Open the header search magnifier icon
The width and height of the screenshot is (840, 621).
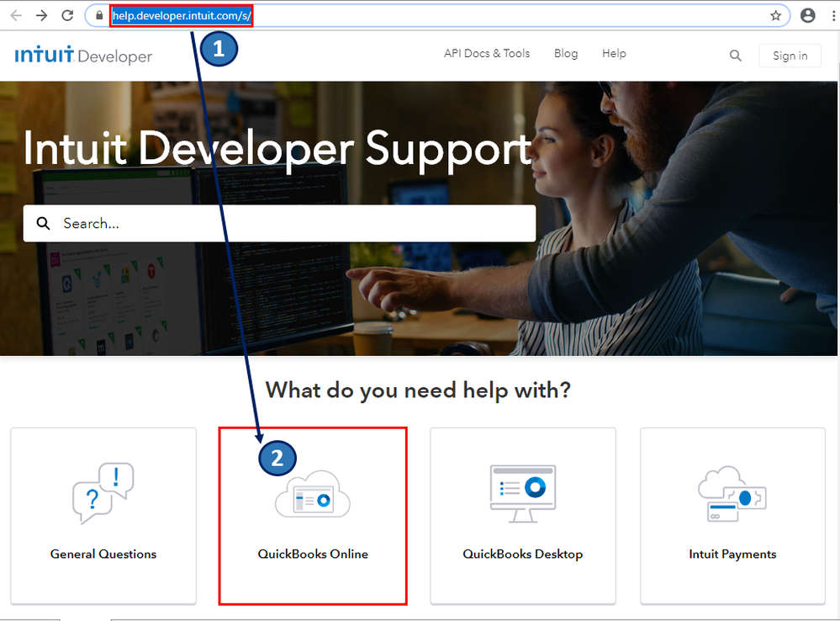(736, 56)
